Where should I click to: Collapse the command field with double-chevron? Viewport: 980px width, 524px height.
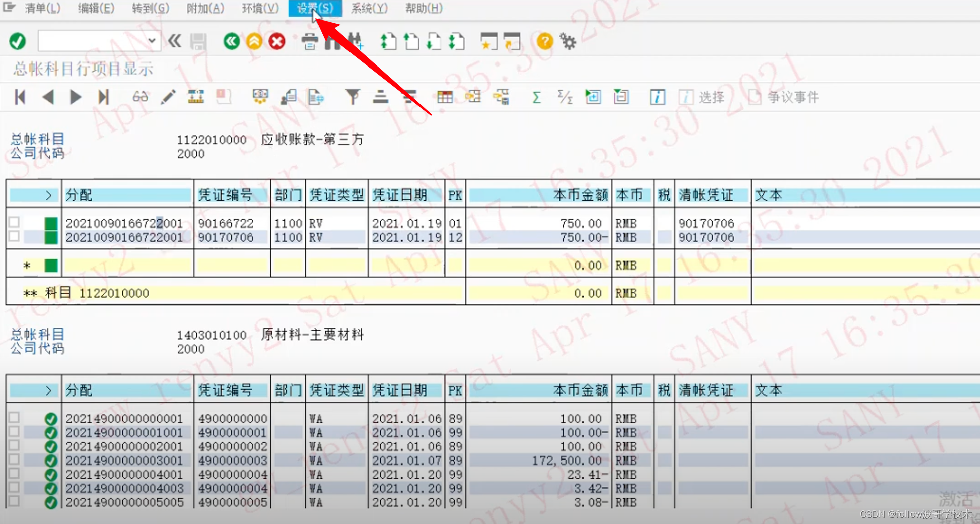tap(175, 41)
